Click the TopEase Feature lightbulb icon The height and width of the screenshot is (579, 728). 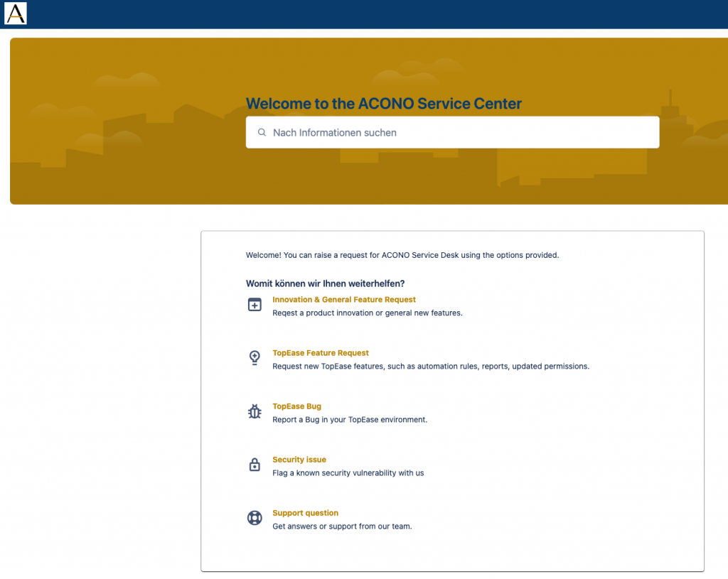pyautogui.click(x=255, y=357)
